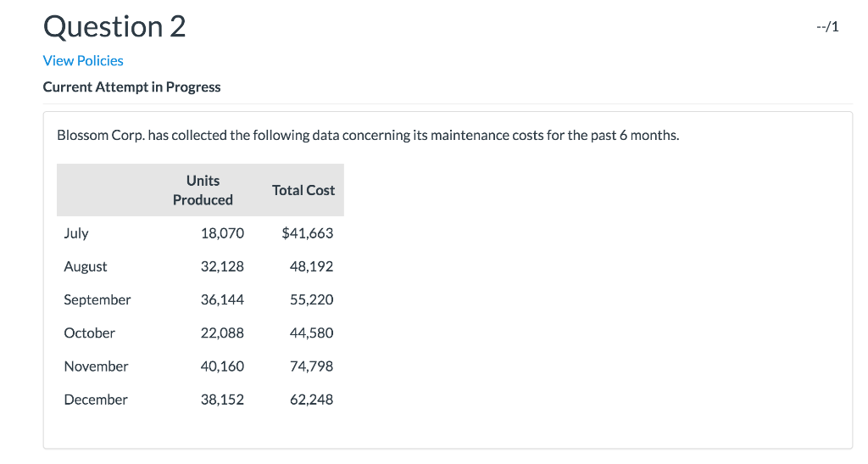The image size is (868, 464).
Task: Select December's units value 38,152
Action: [222, 400]
